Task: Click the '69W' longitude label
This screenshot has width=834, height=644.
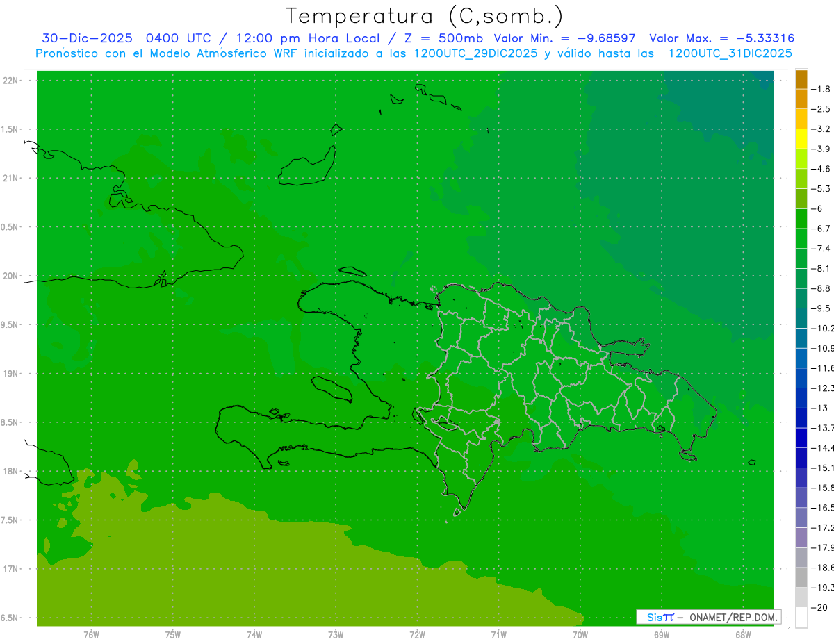Action: [662, 634]
